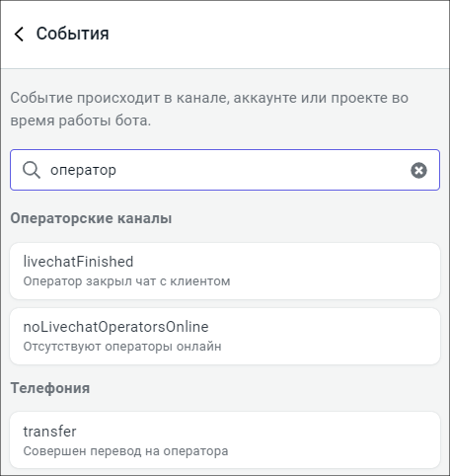Viewport: 450px width, 476px height.
Task: Choose the noLivechatOperatorsOnline event
Action: point(225,336)
